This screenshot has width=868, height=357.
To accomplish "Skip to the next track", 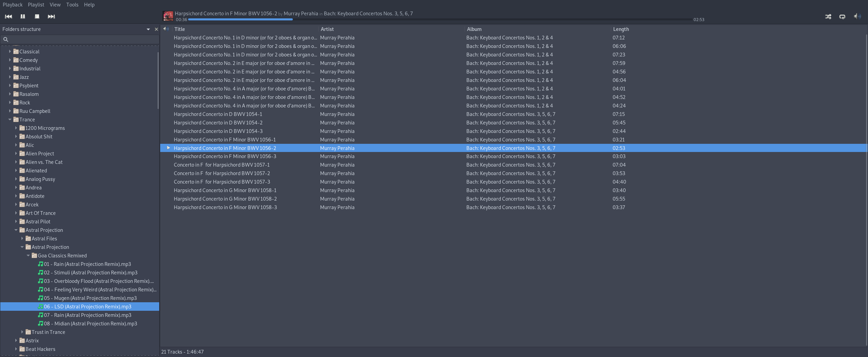I will coord(51,16).
